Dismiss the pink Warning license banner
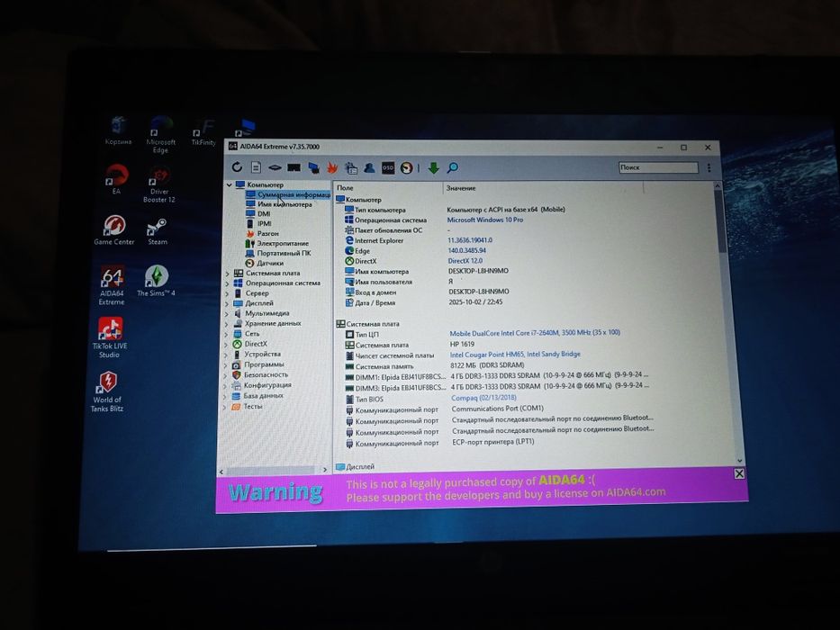The height and width of the screenshot is (630, 840). 739,473
